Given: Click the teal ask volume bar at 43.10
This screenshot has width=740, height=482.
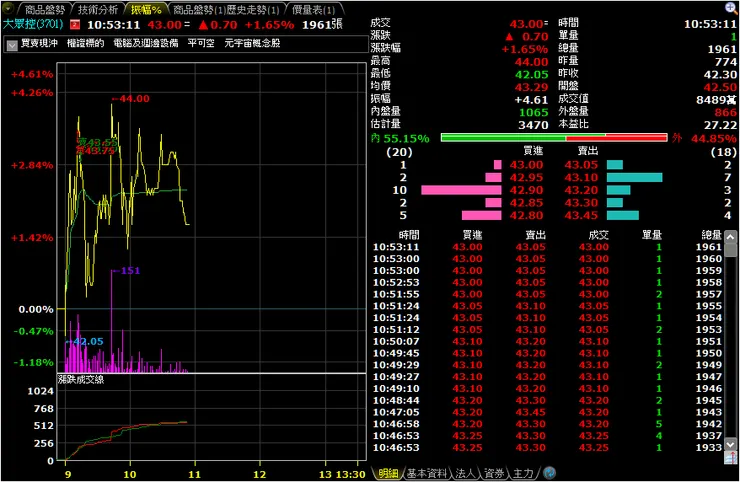Looking at the screenshot, I should click(x=634, y=178).
